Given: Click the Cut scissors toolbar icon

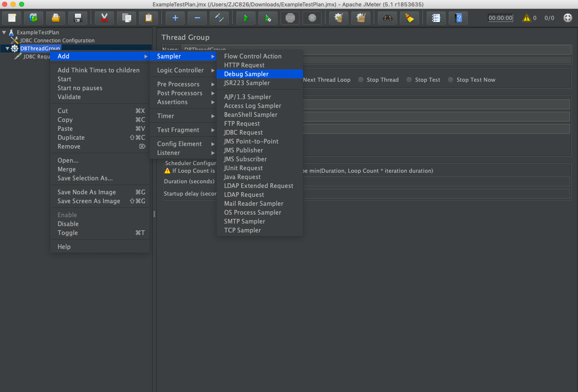Looking at the screenshot, I should point(104,18).
